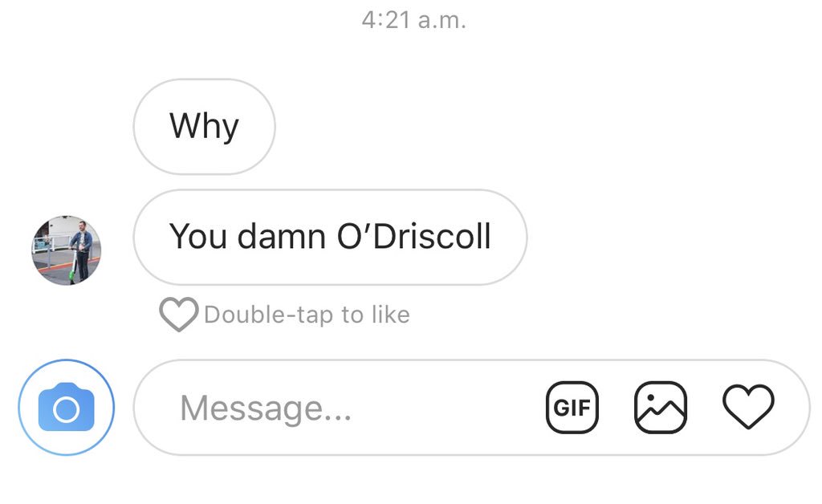The image size is (822, 504).
Task: Click empty space inside the message compose bar
Action: [446, 407]
